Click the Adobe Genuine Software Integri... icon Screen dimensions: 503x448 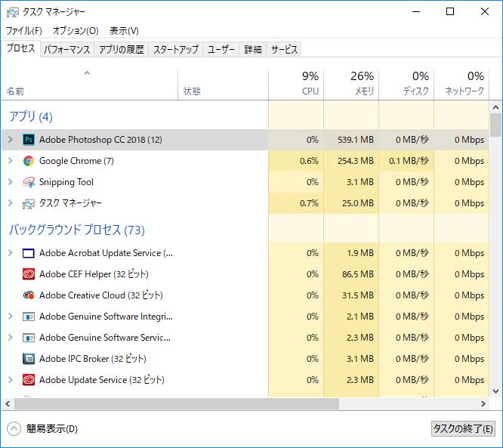(29, 317)
